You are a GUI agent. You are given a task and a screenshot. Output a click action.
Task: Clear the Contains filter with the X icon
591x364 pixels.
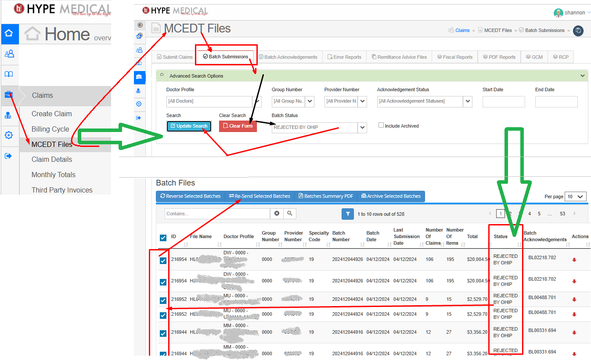tap(277, 214)
